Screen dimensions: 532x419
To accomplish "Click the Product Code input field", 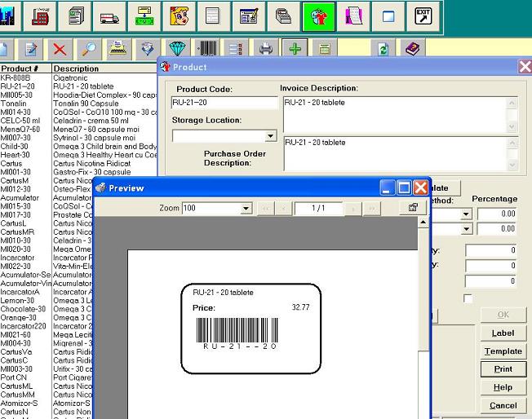I will point(224,103).
